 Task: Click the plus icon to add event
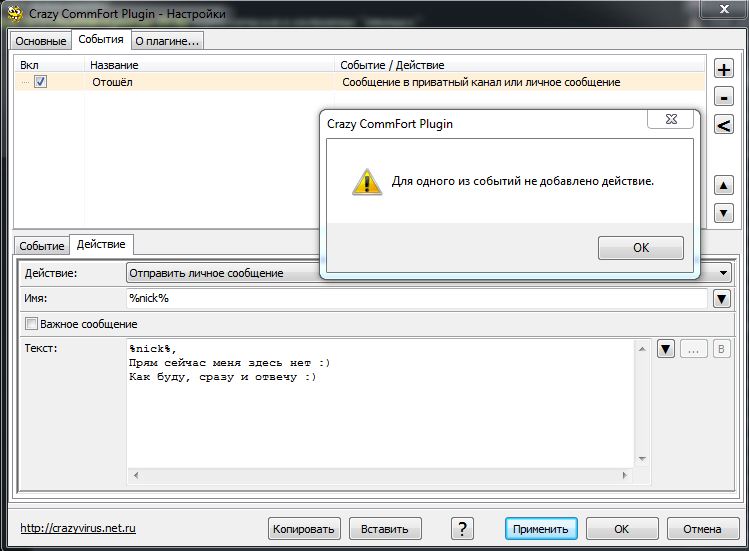[724, 70]
